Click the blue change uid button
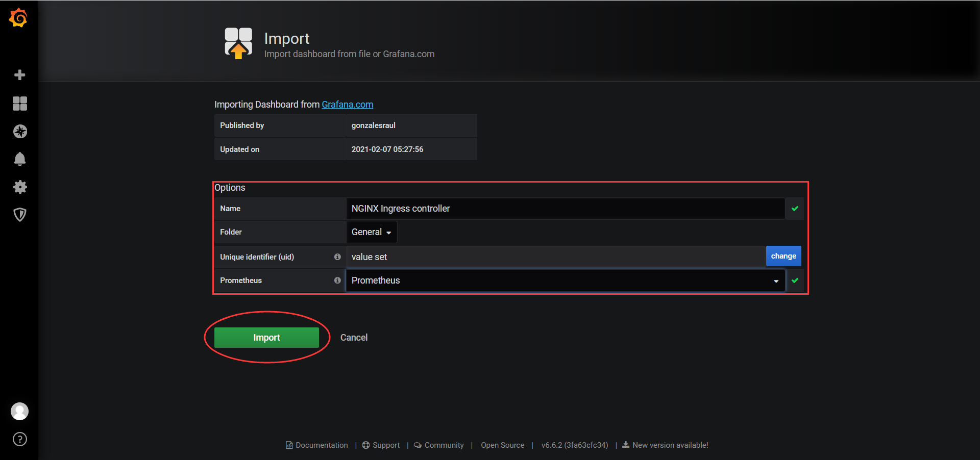Viewport: 980px width, 460px height. (x=783, y=256)
